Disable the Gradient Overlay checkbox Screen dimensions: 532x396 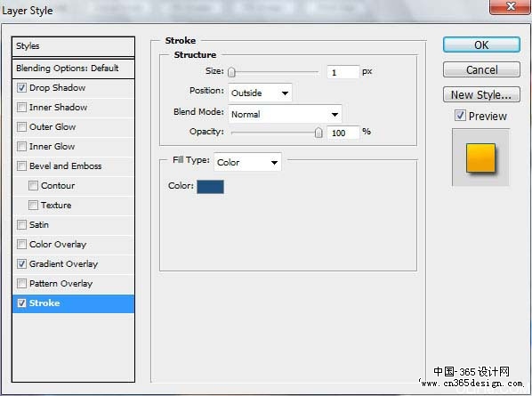coord(21,263)
